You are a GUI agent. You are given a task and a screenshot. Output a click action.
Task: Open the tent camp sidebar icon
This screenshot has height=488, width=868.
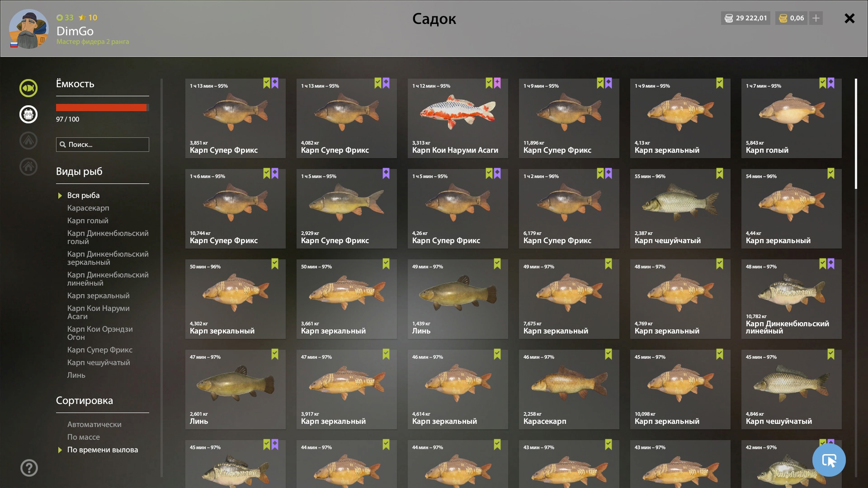pos(28,141)
